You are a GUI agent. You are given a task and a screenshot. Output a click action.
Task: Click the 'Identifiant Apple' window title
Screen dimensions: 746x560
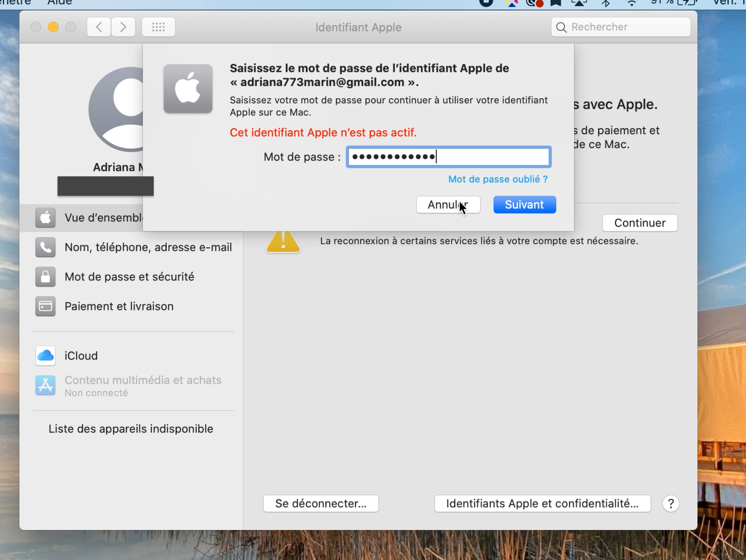click(x=358, y=28)
